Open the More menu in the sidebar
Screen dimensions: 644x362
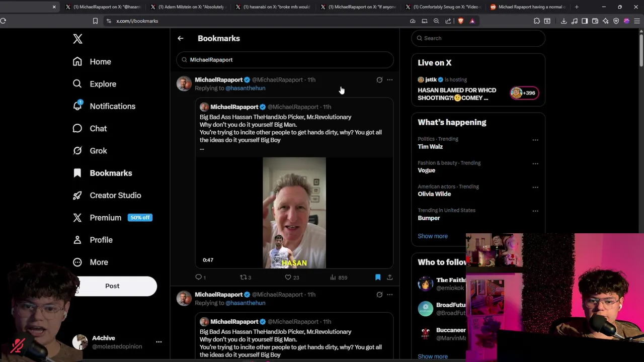pos(99,262)
